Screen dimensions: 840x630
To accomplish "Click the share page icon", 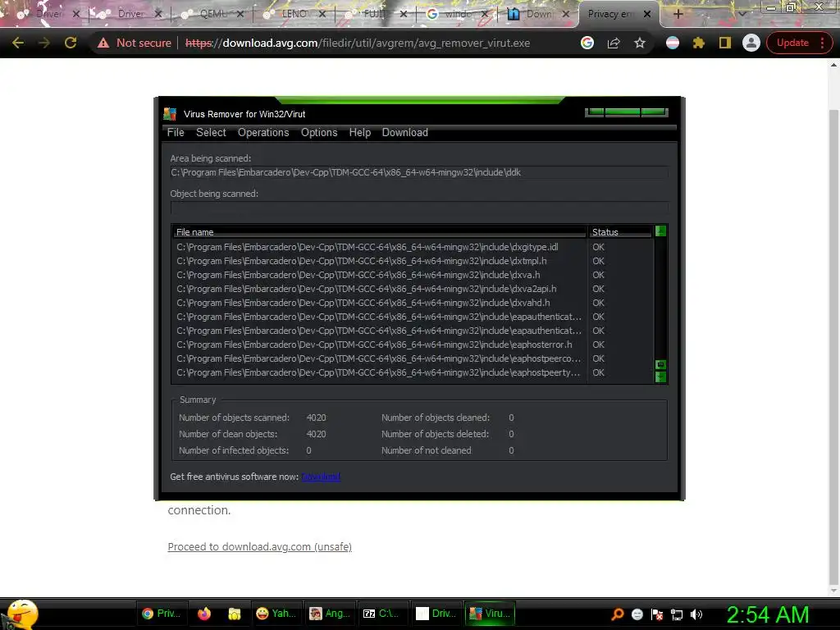I will [614, 43].
